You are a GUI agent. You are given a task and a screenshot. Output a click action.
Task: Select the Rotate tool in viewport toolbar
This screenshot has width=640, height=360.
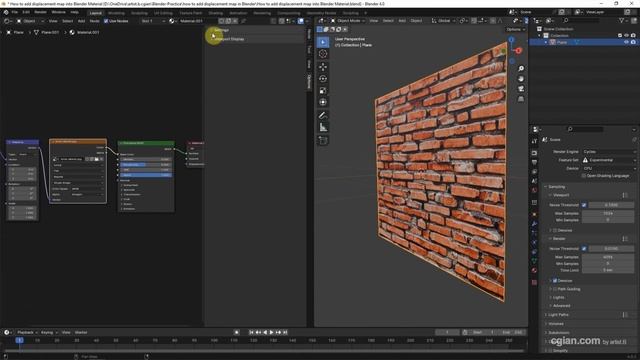click(323, 78)
